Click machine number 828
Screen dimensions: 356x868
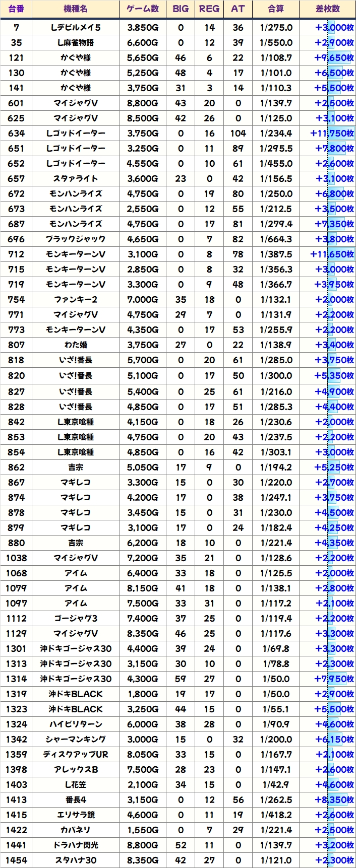16,407
